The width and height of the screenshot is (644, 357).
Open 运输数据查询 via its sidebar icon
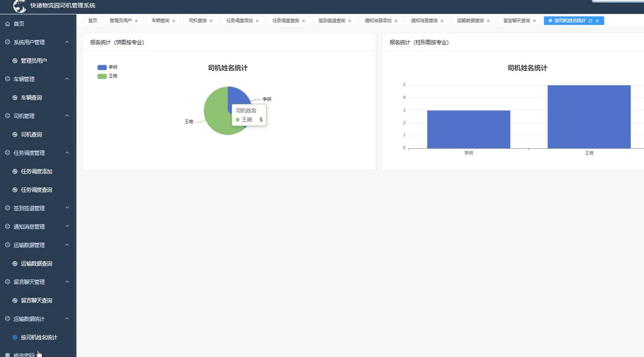[x=15, y=263]
